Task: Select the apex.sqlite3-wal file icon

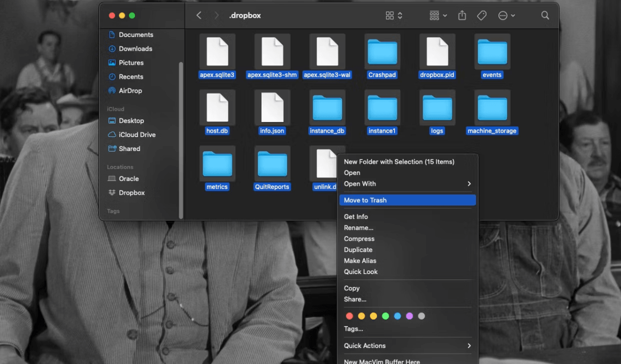Action: [x=327, y=52]
